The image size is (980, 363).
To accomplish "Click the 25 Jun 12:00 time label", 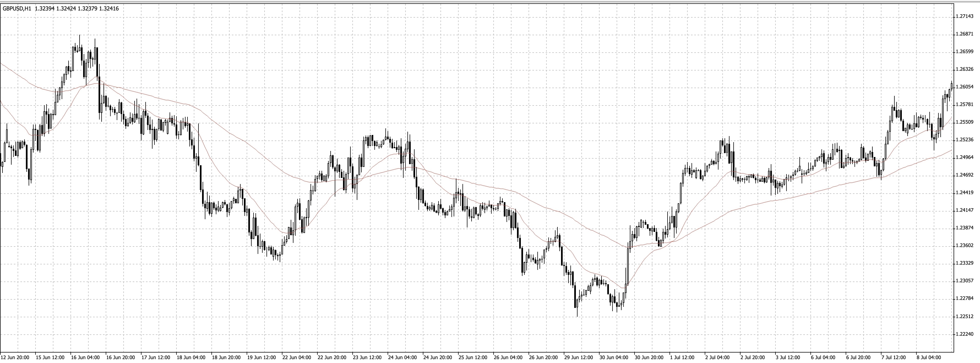I will pos(473,358).
